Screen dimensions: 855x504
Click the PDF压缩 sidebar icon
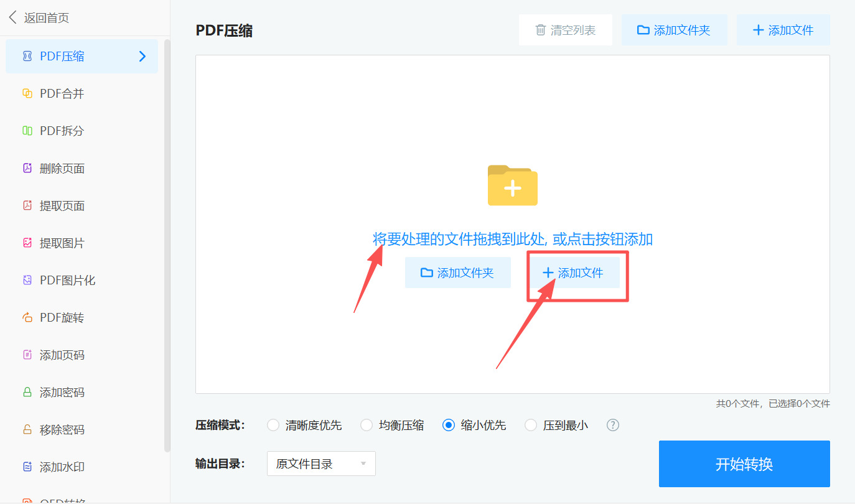click(x=27, y=56)
